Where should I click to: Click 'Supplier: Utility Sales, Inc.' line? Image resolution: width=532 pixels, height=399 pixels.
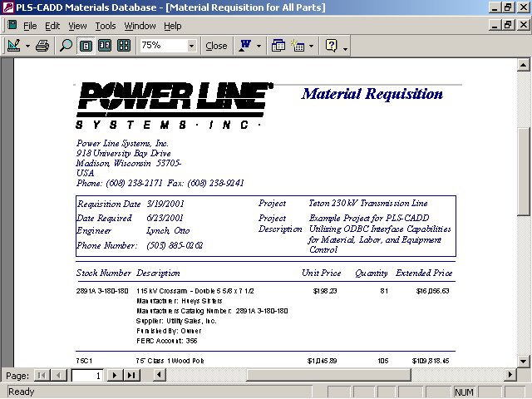(x=176, y=321)
